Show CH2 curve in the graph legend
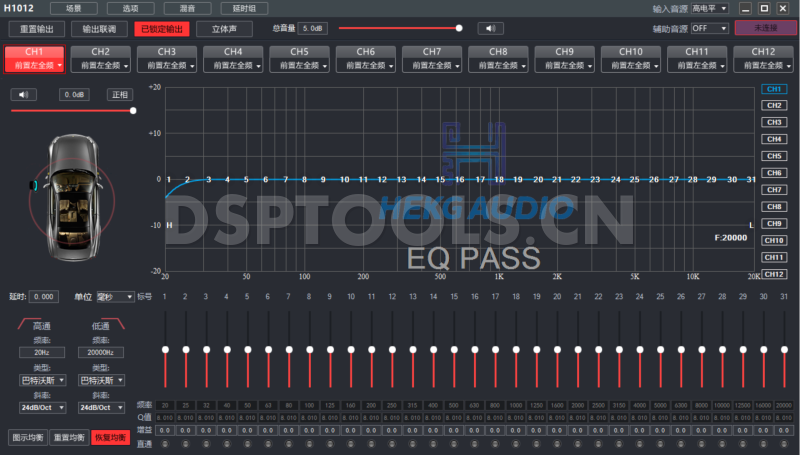Screen dimensions: 800x455 coord(774,106)
